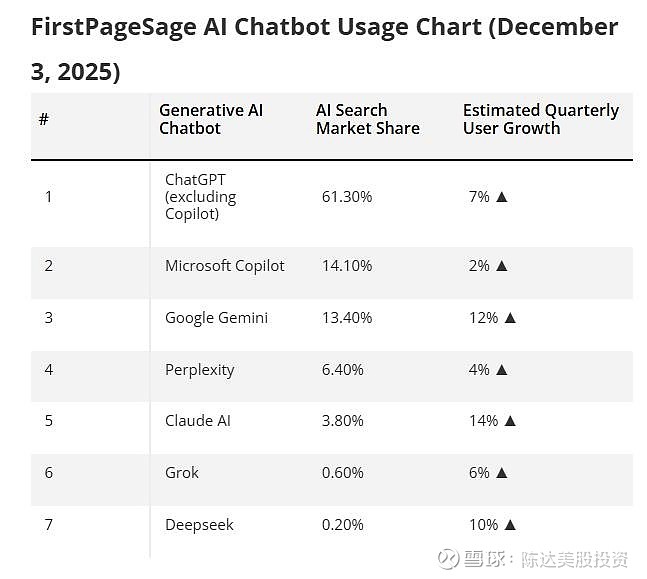The height and width of the screenshot is (579, 647).
Task: Click the 61.30% market share value
Action: (346, 197)
